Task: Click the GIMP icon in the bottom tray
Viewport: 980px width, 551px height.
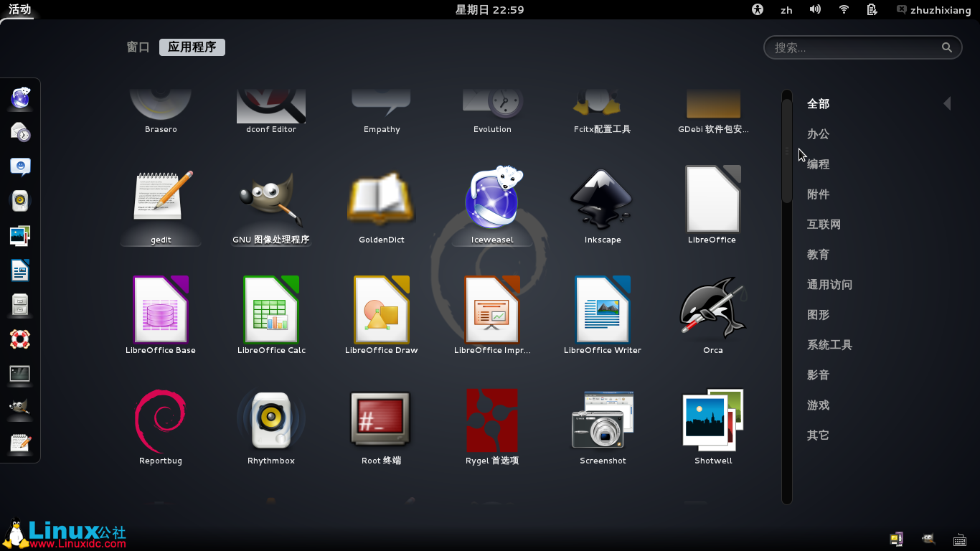Action: coord(928,539)
